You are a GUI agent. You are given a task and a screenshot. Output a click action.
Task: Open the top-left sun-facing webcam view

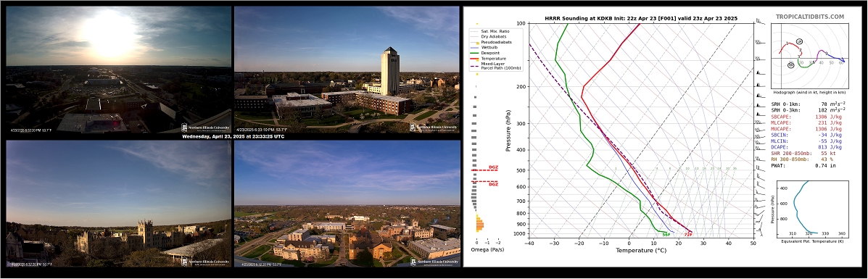coord(118,69)
